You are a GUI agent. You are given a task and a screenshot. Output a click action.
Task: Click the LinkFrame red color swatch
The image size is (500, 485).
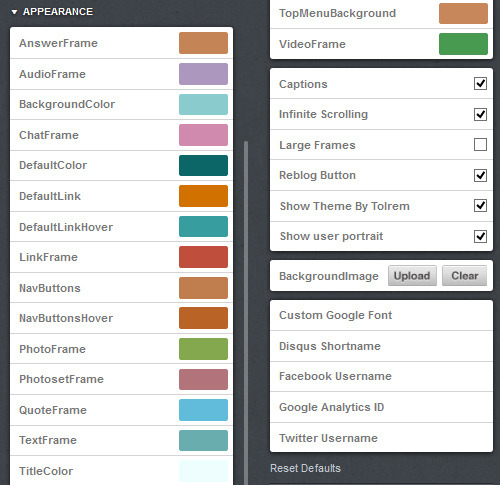203,257
